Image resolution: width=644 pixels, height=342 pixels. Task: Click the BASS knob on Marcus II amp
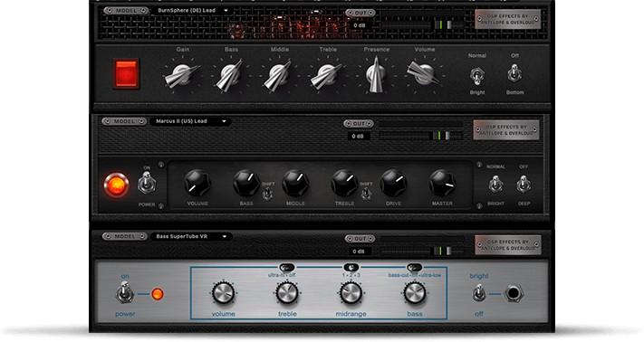pyautogui.click(x=246, y=183)
